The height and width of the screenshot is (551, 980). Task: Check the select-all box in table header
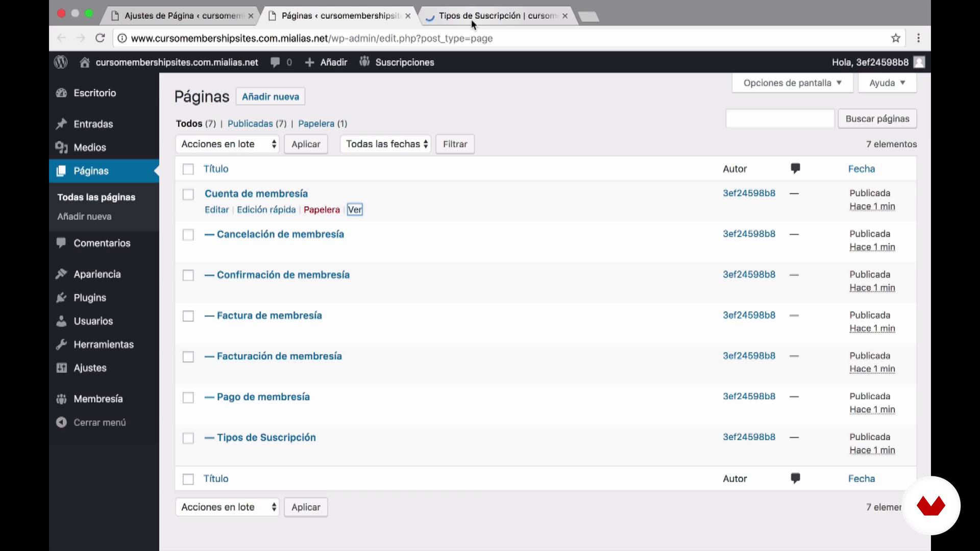(x=188, y=169)
